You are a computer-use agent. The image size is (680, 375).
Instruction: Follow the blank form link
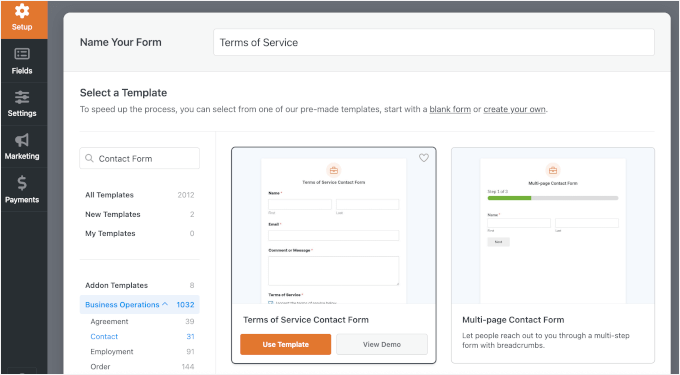pyautogui.click(x=450, y=109)
